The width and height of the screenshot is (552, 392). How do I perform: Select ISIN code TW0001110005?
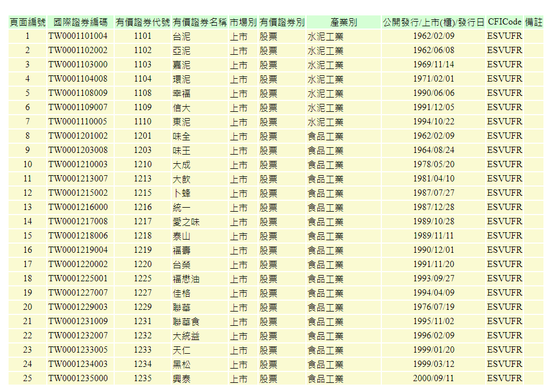tap(78, 122)
